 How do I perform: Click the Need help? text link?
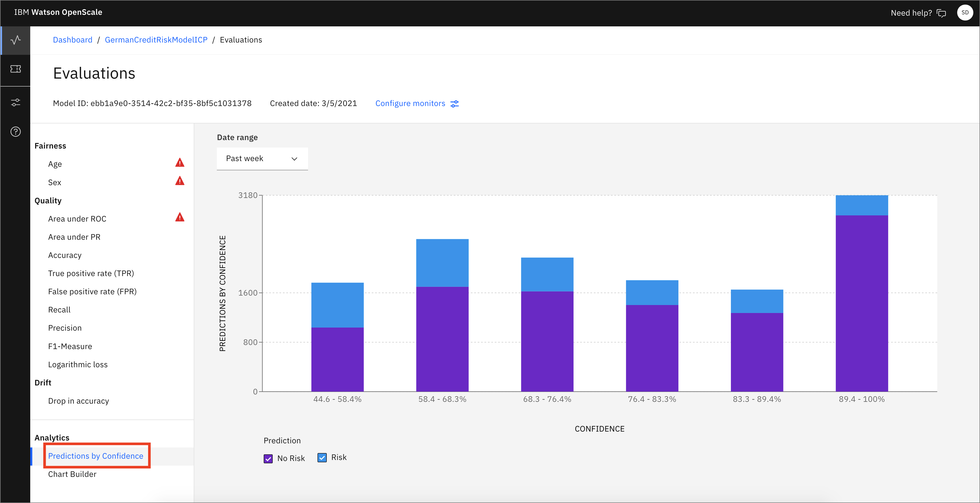(911, 13)
